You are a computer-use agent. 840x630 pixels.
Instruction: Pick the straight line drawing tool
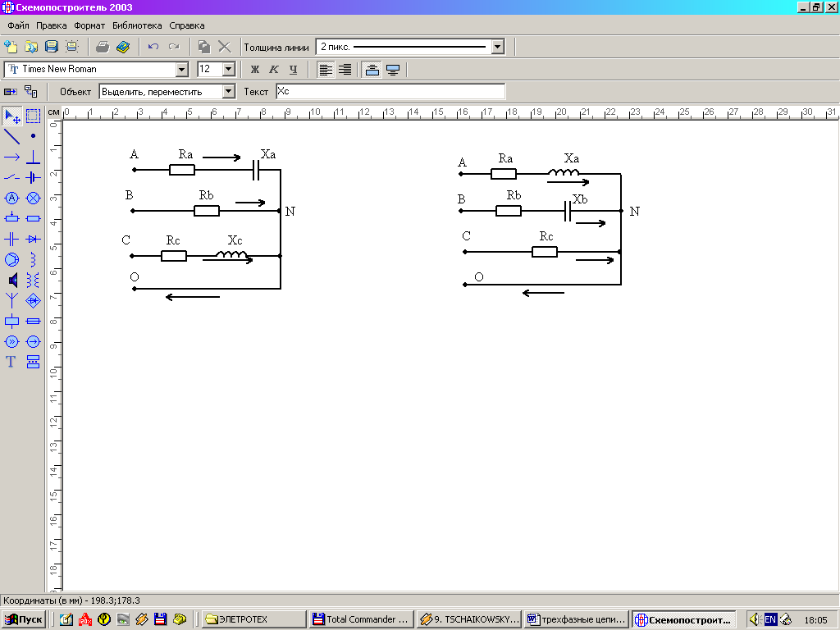11,137
